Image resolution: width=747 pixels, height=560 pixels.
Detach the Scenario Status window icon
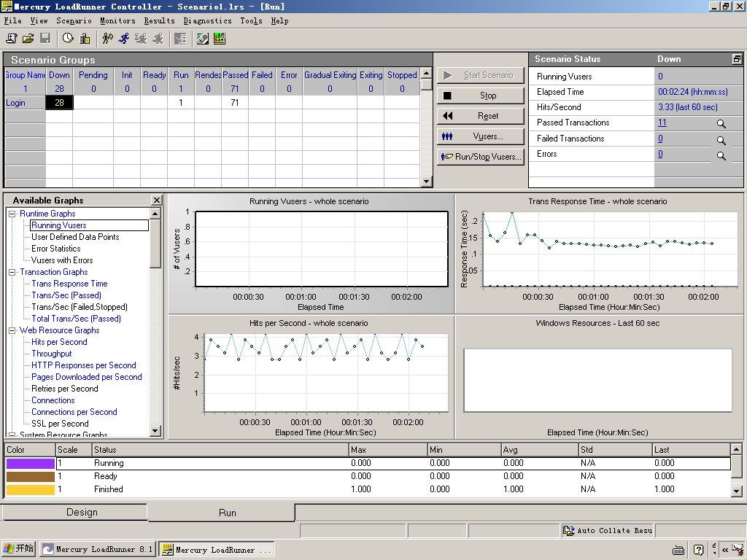pos(737,59)
